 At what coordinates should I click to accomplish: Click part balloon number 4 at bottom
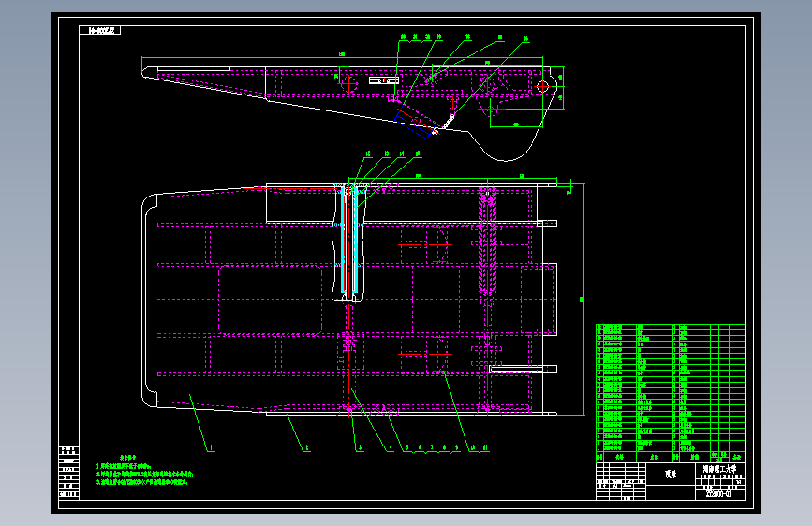point(391,447)
